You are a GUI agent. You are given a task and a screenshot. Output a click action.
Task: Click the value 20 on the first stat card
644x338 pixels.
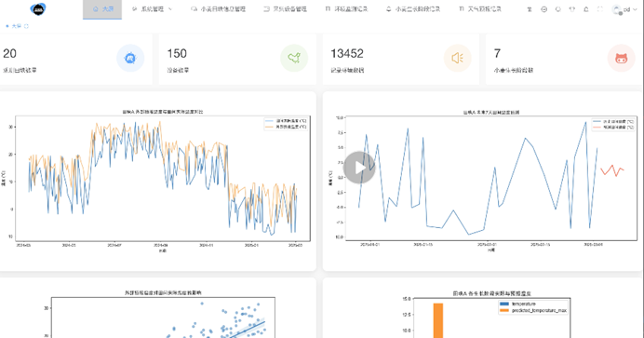[x=9, y=53]
